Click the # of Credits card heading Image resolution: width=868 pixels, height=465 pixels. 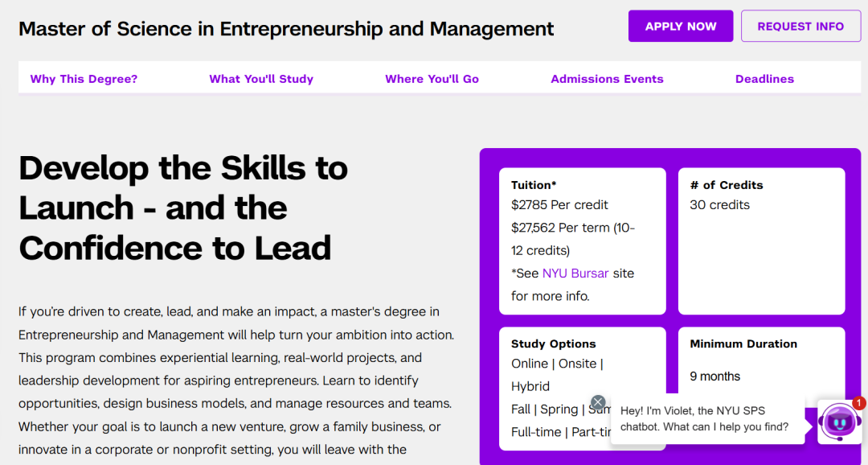tap(727, 185)
